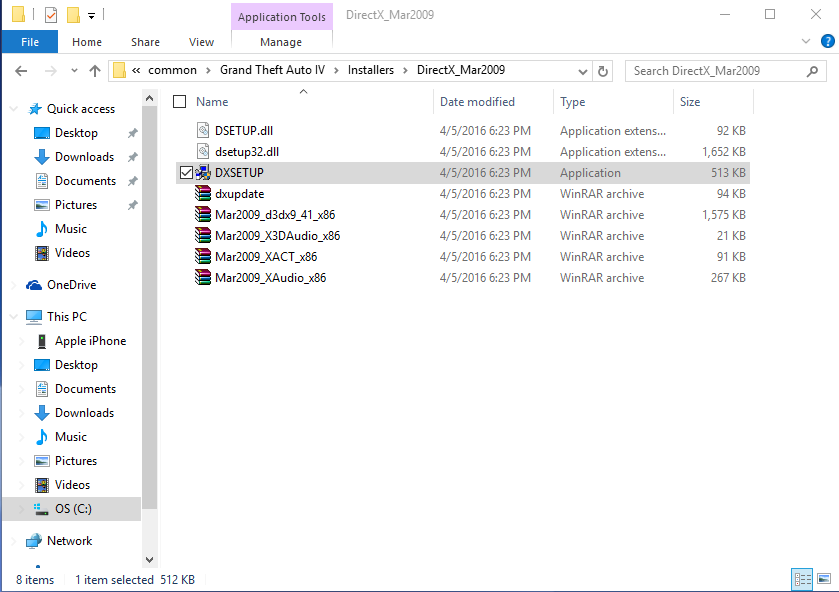
Task: Open the Manage ribbon tab
Action: tap(281, 42)
